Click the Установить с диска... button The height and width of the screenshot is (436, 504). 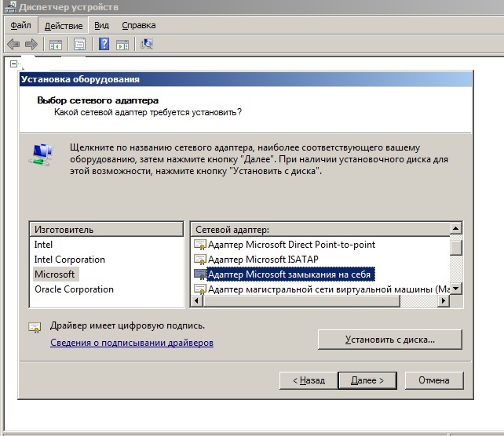(389, 340)
